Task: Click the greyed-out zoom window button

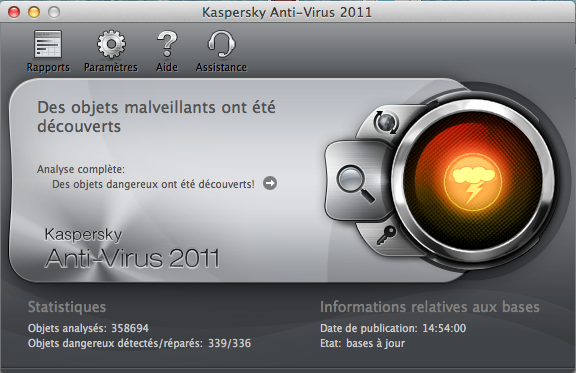Action: click(x=54, y=12)
